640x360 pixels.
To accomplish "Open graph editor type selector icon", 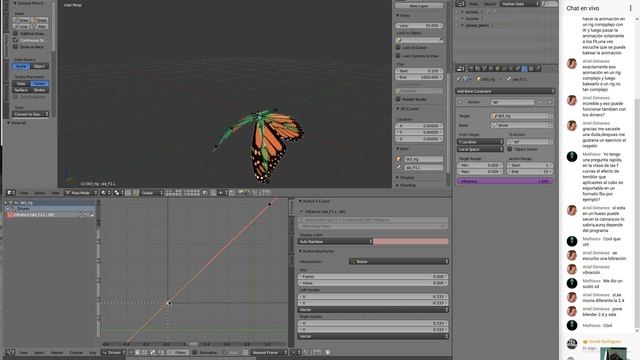I will 10,352.
